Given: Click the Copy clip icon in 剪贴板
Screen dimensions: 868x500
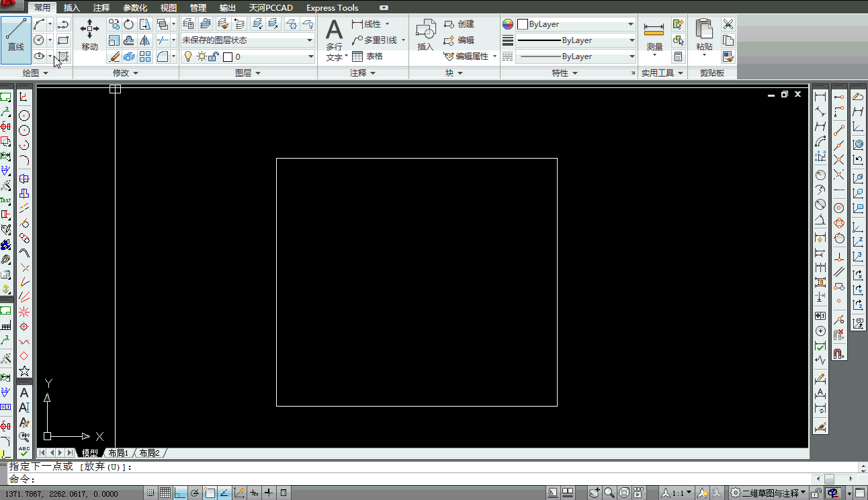Looking at the screenshot, I should tap(728, 40).
